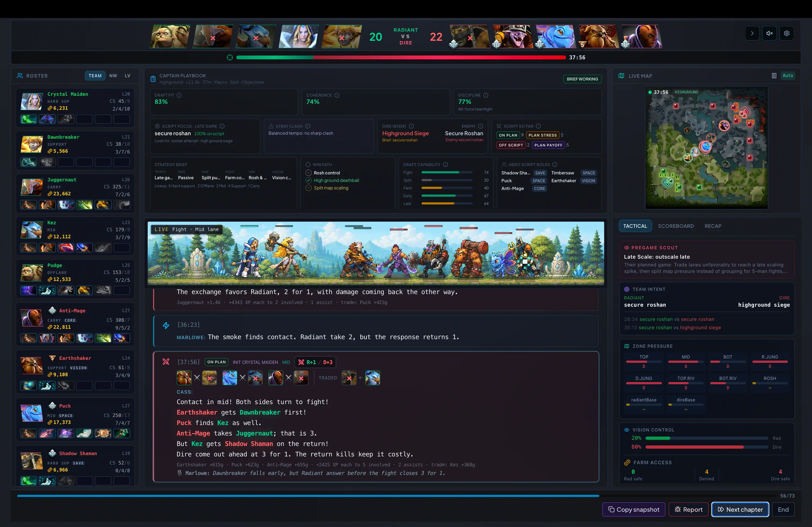Click the Coherence info icon
This screenshot has width=812, height=527.
(337, 95)
